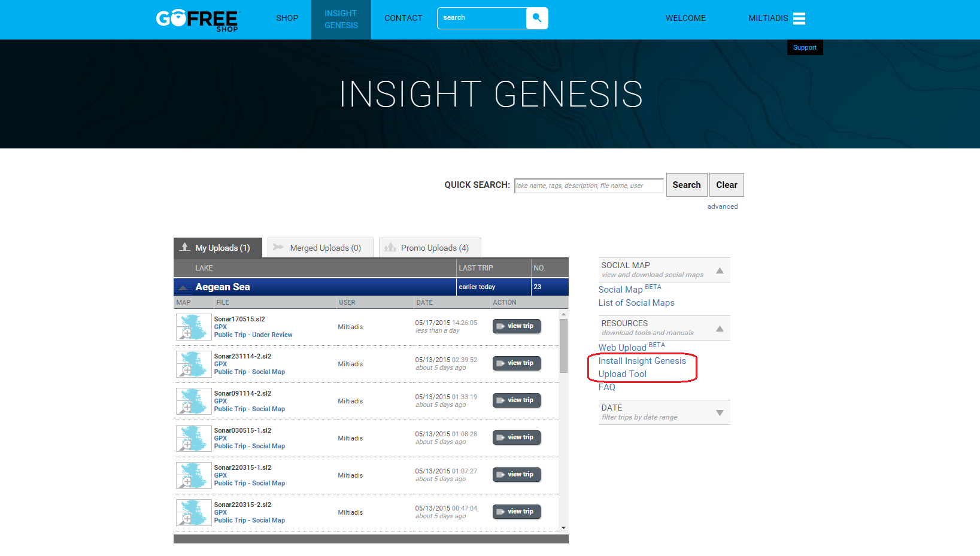Open the advanced search link
This screenshot has width=980, height=556.
(x=723, y=206)
